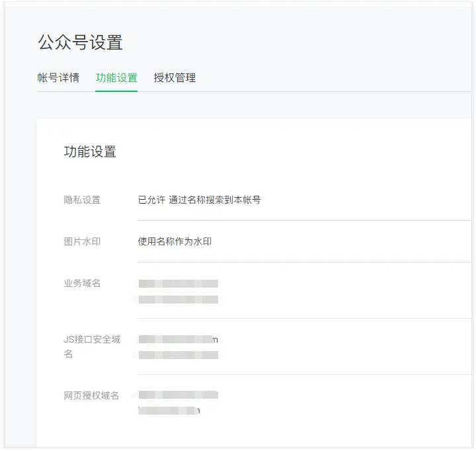
Task: Click the 业务域名 row label
Action: click(82, 283)
